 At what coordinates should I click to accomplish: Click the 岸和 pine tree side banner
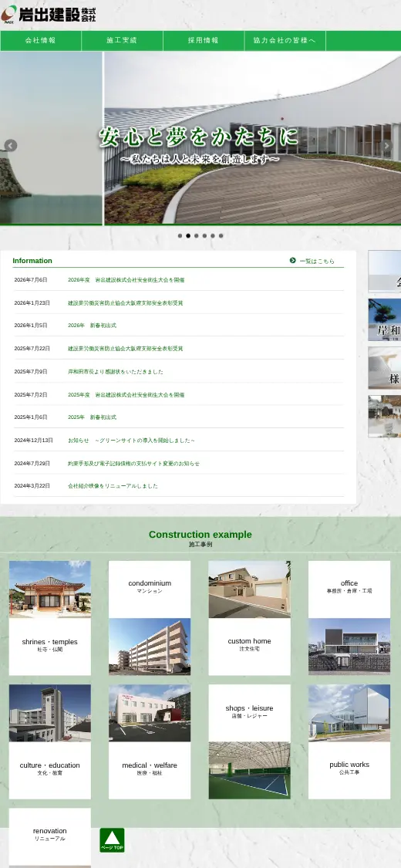click(384, 320)
